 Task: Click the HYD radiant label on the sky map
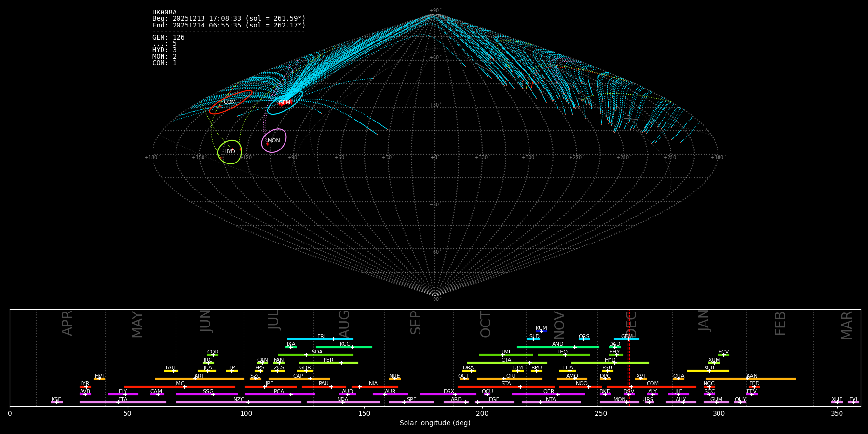[x=230, y=152]
